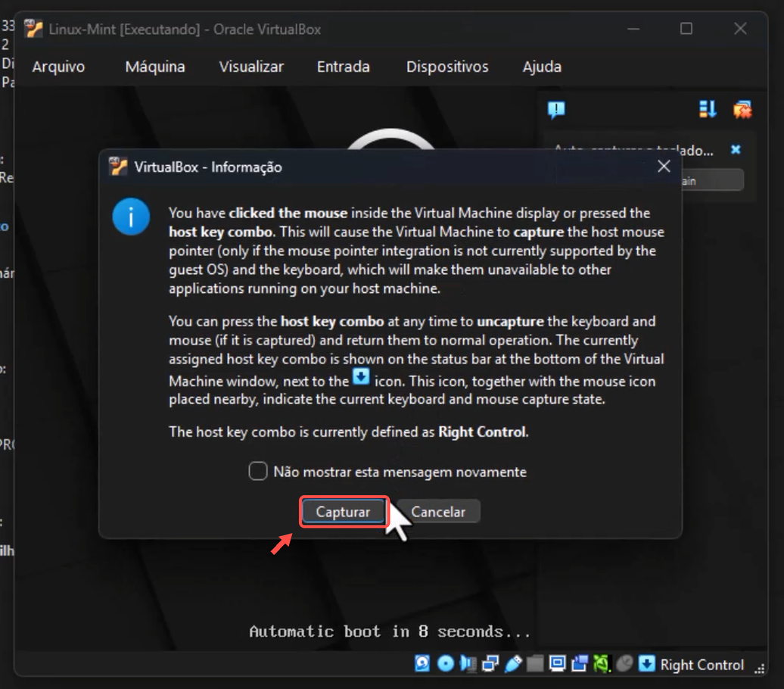Click the mouse capture status icon
784x689 pixels.
(624, 663)
